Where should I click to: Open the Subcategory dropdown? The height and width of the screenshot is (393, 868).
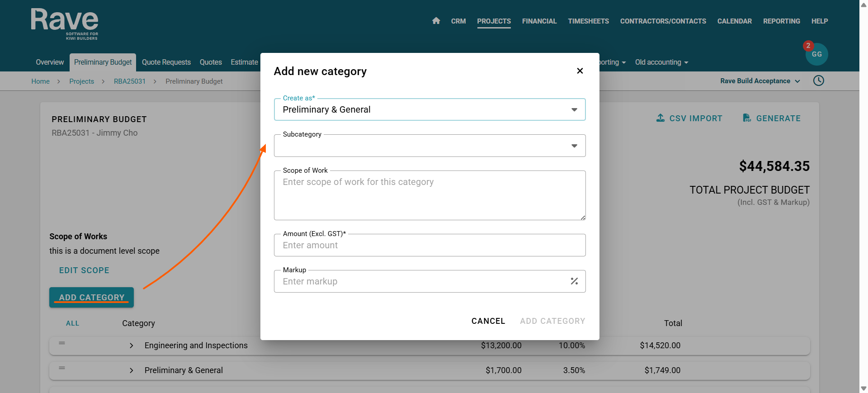coord(429,146)
